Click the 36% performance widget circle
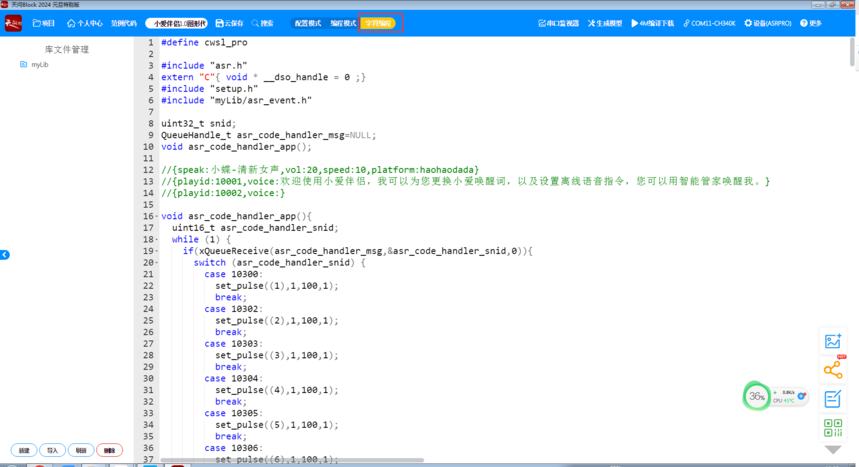The width and height of the screenshot is (859, 467). (x=757, y=396)
